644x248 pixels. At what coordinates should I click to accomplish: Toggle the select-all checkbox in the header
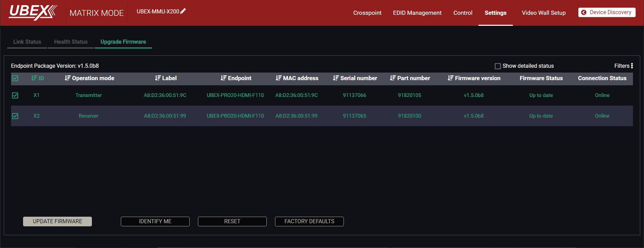[15, 78]
